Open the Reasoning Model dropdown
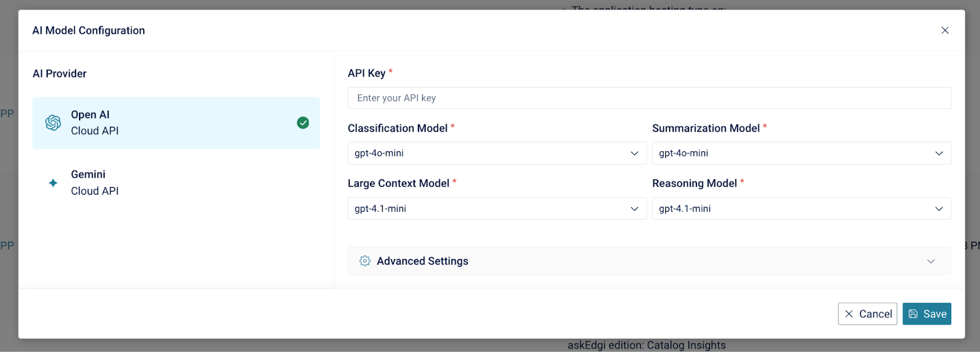Viewport: 980px width, 352px height. [801, 209]
